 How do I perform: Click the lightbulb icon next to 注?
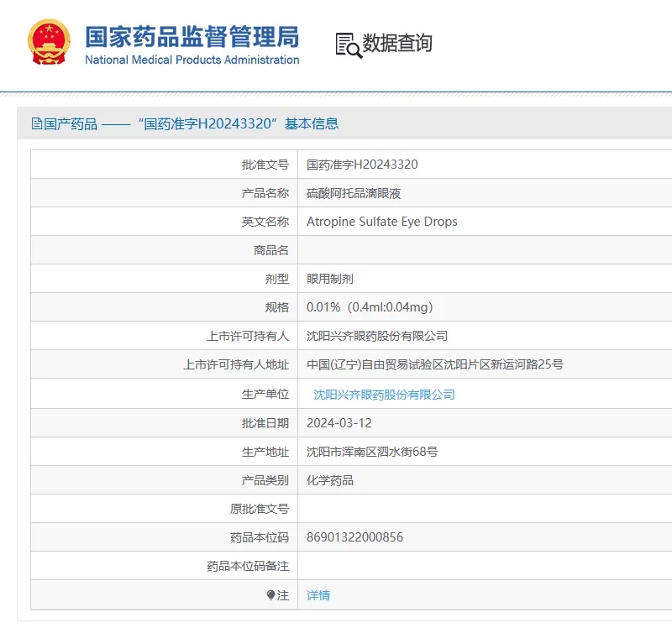click(270, 595)
